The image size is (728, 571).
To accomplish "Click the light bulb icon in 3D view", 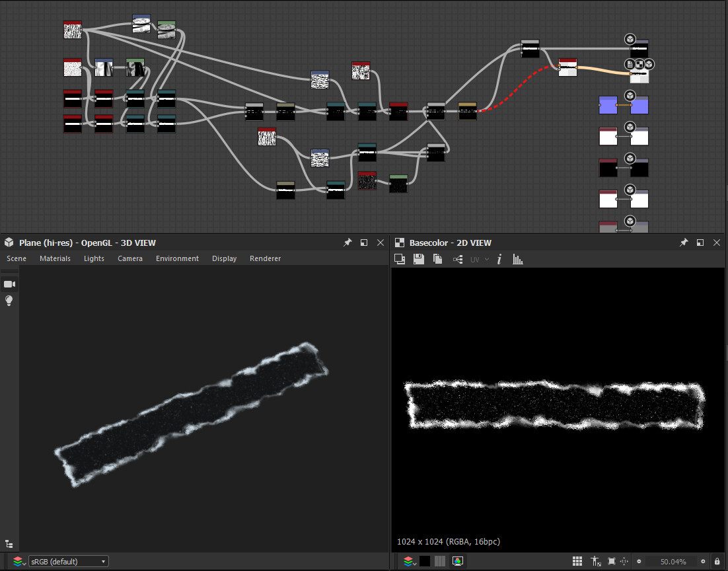I will (x=9, y=301).
